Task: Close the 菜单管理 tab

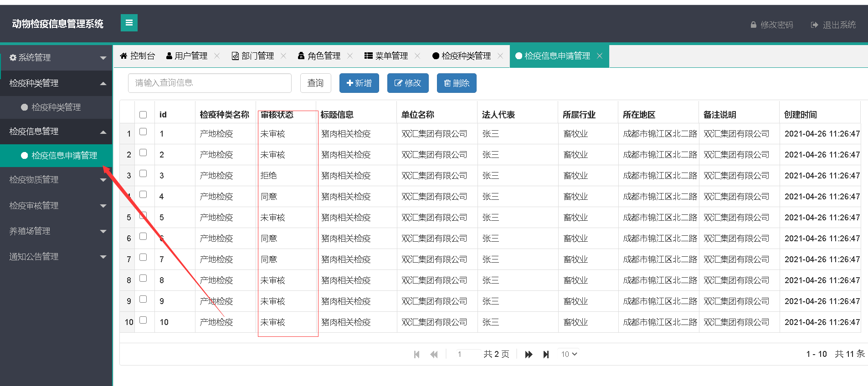Action: point(417,56)
